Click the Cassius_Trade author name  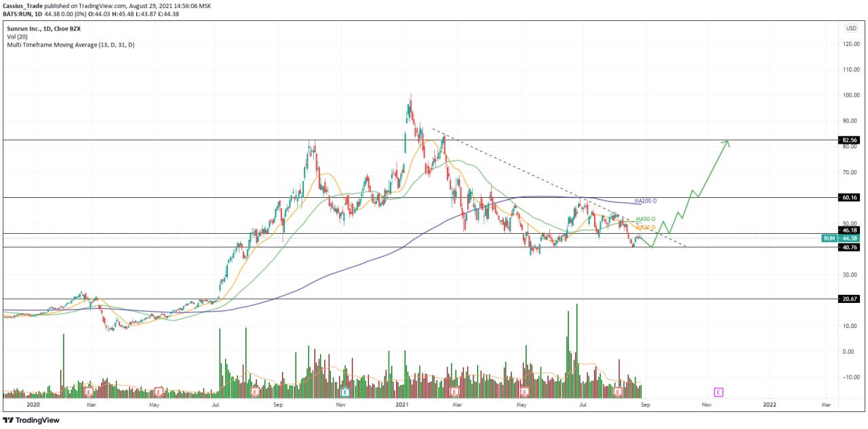pos(23,5)
